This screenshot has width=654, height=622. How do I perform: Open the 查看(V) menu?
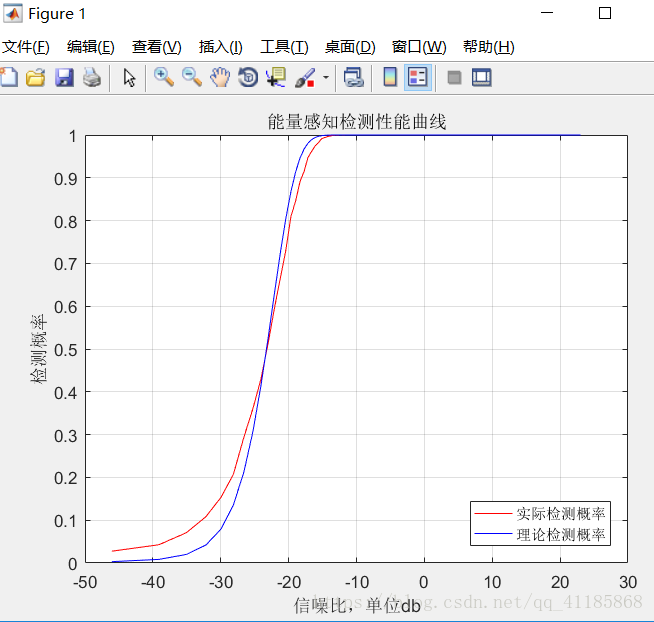click(x=157, y=47)
